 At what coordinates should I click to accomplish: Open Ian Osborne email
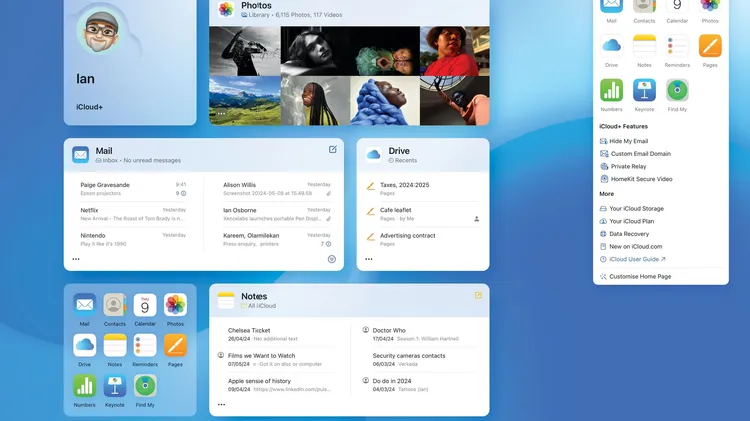coord(277,214)
